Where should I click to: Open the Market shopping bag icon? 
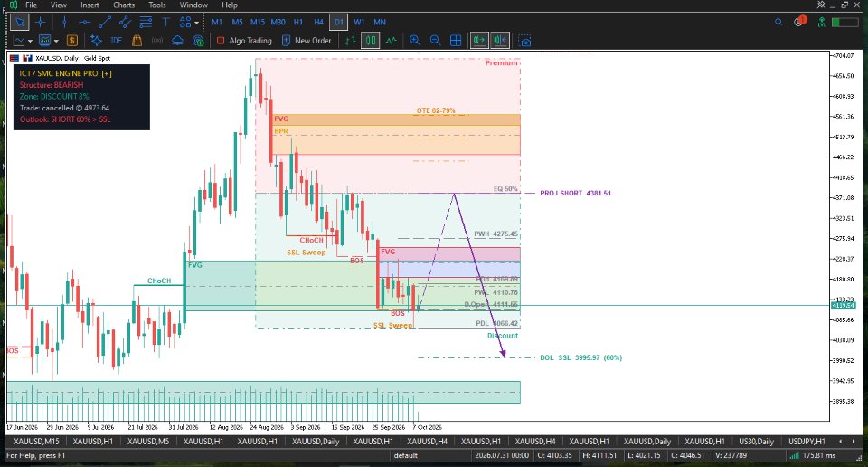click(x=137, y=41)
